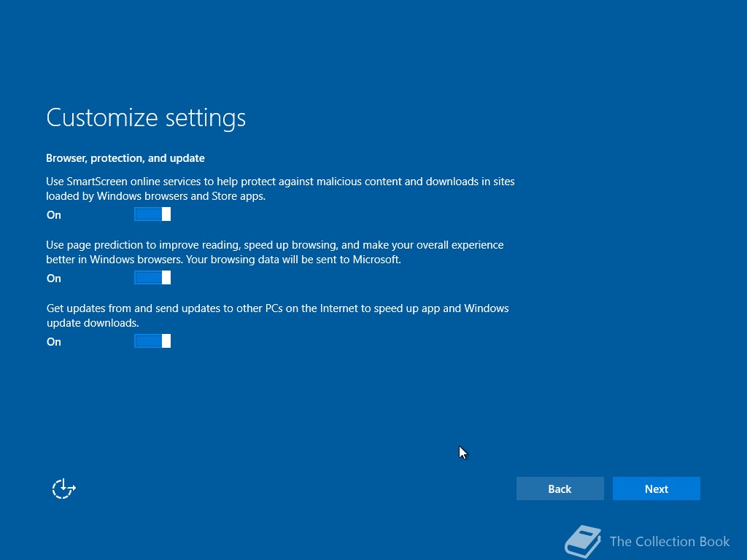This screenshot has height=560, width=747.
Task: Click the Next button
Action: [x=656, y=489]
